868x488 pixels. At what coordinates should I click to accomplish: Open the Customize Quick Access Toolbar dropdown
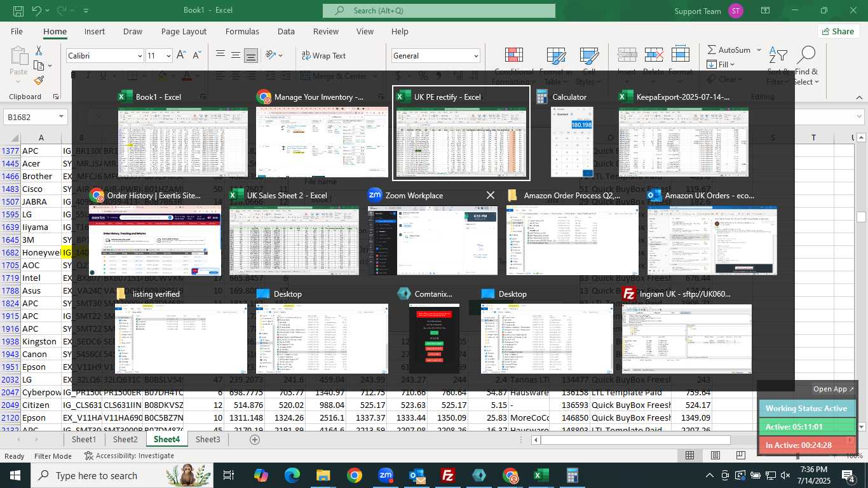tap(86, 11)
